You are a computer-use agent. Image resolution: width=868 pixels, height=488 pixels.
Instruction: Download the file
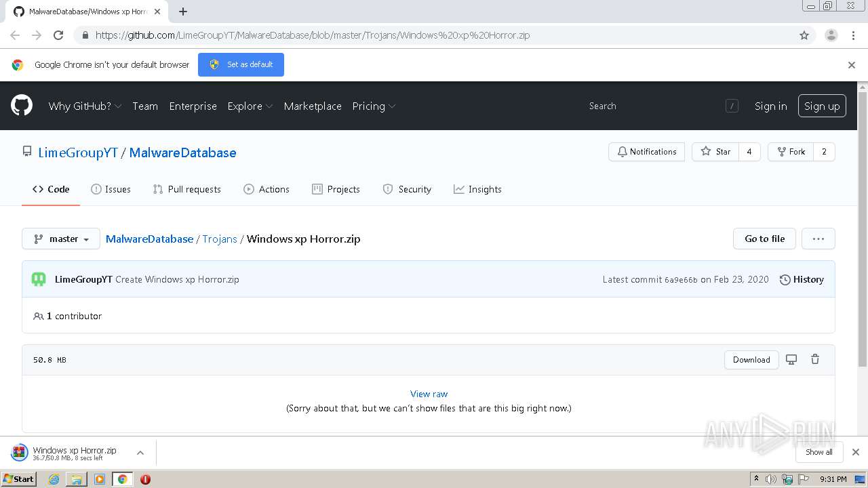pos(751,360)
